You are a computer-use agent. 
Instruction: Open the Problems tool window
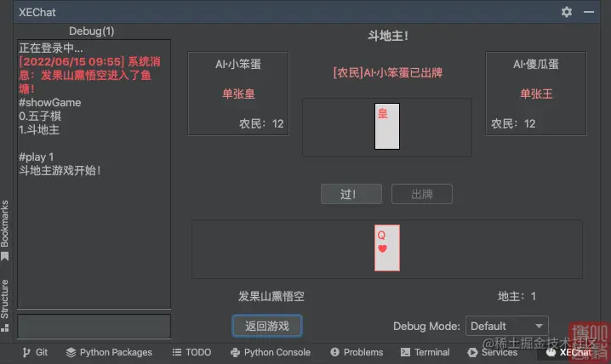coord(357,352)
